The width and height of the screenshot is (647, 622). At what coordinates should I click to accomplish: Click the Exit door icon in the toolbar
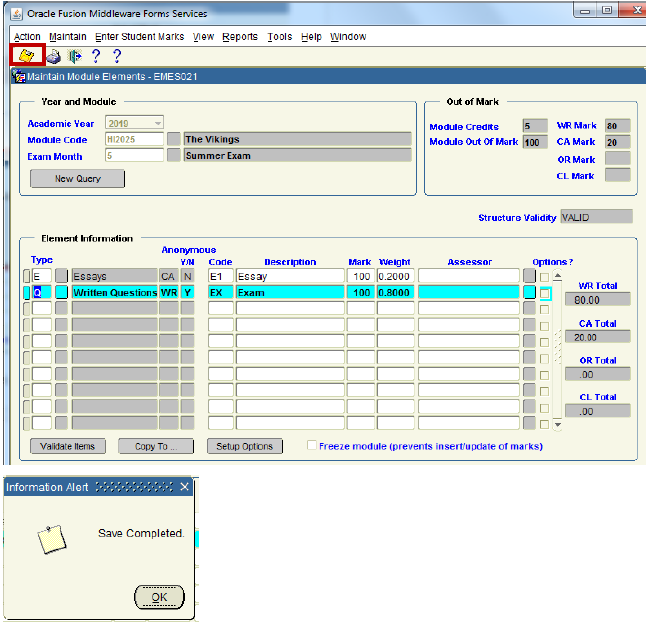click(x=74, y=57)
